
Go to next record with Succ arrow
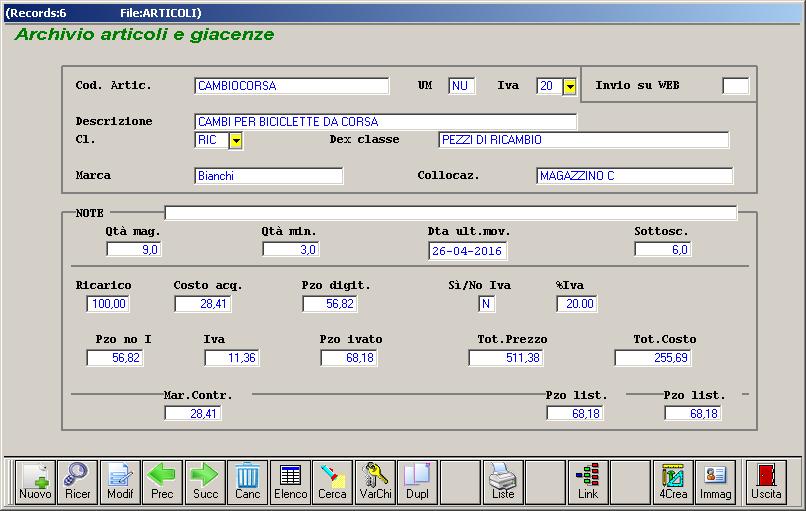click(x=205, y=481)
